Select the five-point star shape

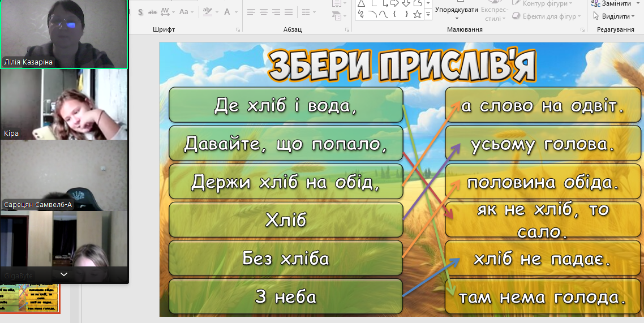417,14
